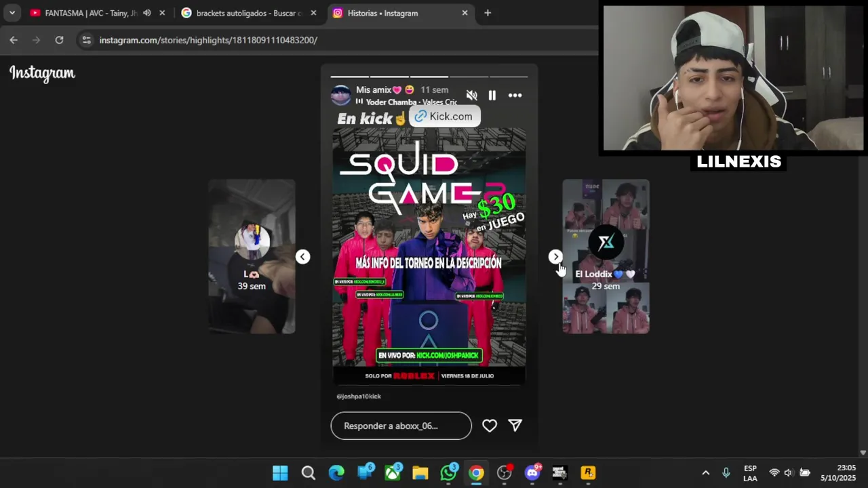Click the instagram.com address bar URL

(x=208, y=40)
